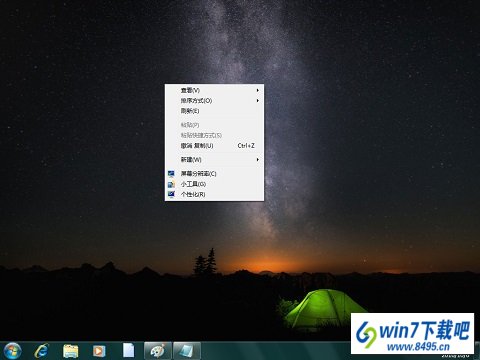Launch Internet Explorer from the taskbar

click(x=42, y=351)
